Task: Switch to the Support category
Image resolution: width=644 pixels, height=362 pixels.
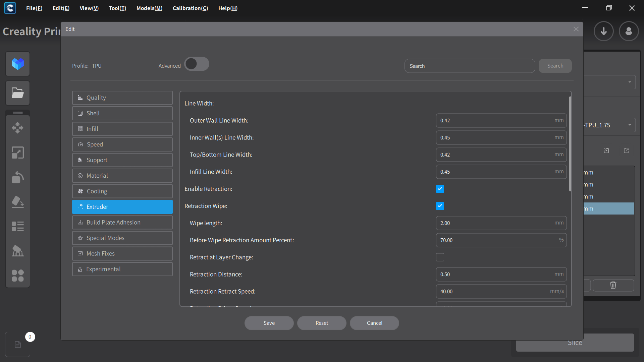Action: click(x=122, y=160)
